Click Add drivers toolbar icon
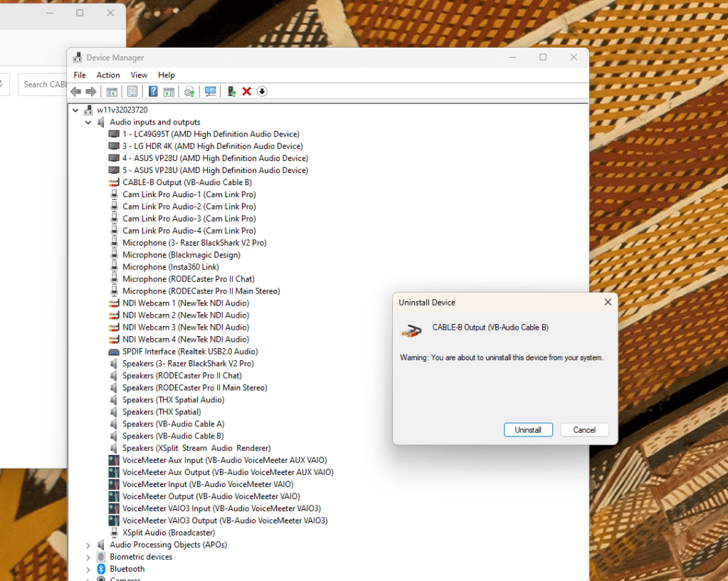This screenshot has width=728, height=581. coord(231,91)
